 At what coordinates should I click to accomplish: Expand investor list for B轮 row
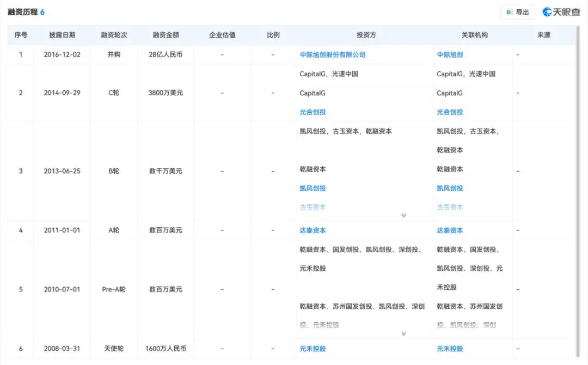403,215
